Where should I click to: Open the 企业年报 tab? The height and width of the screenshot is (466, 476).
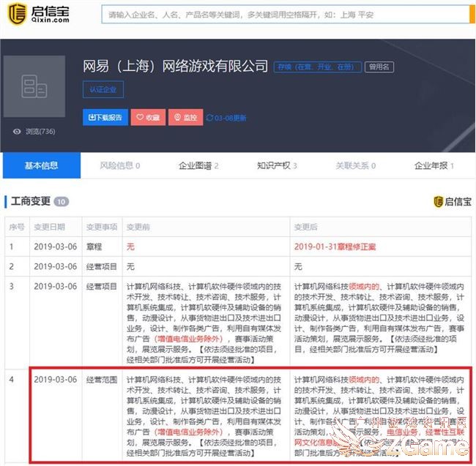pos(434,165)
